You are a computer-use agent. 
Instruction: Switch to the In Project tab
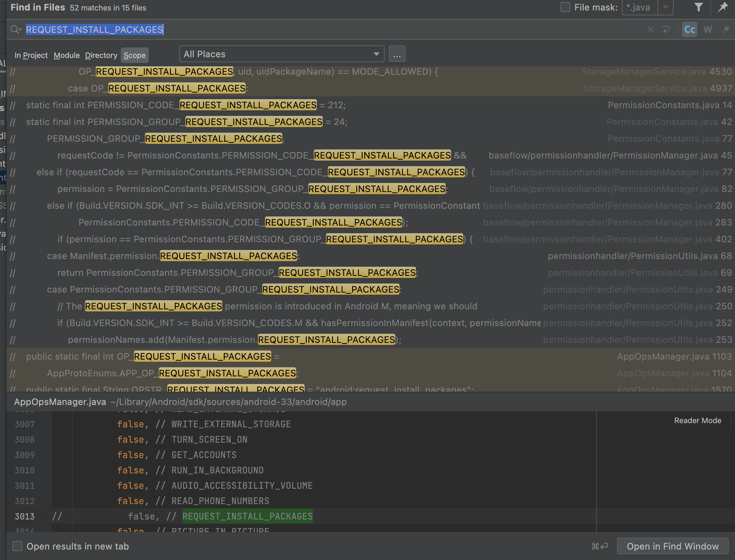pos(31,55)
